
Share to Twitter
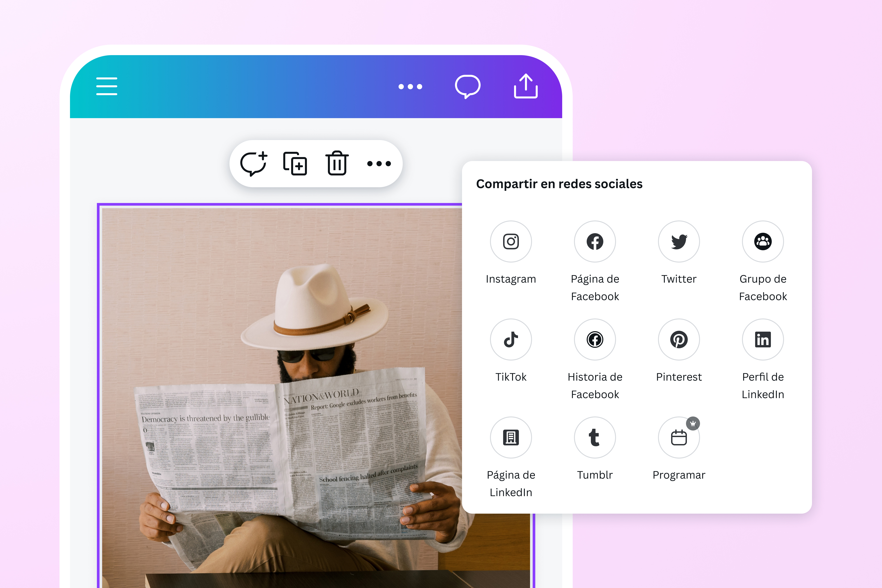679,241
